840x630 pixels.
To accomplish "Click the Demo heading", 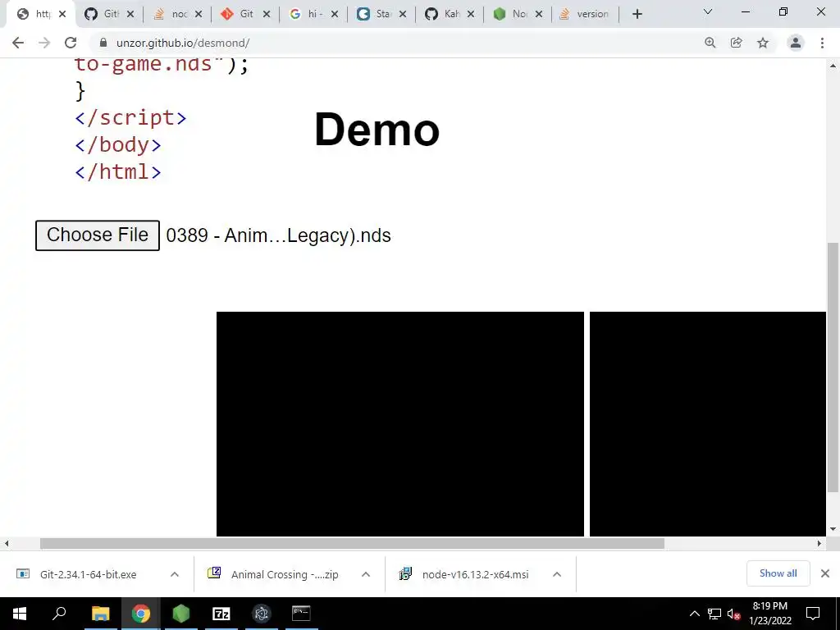I will point(377,129).
